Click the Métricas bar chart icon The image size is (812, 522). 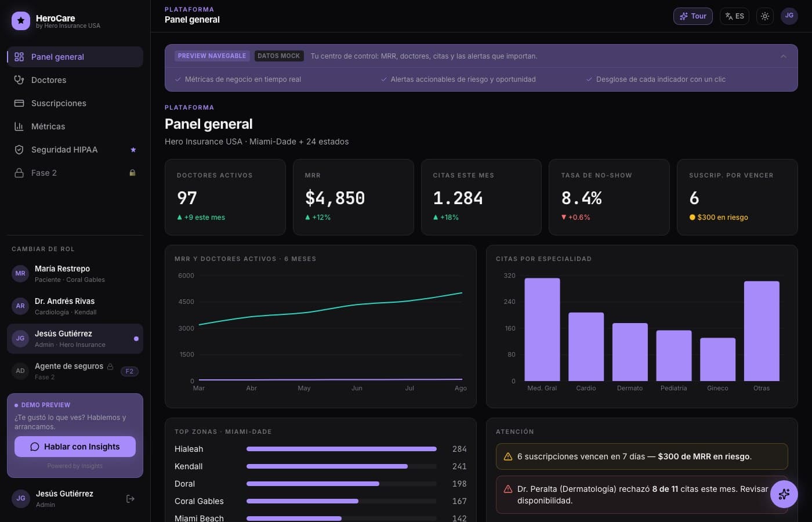[x=19, y=126]
